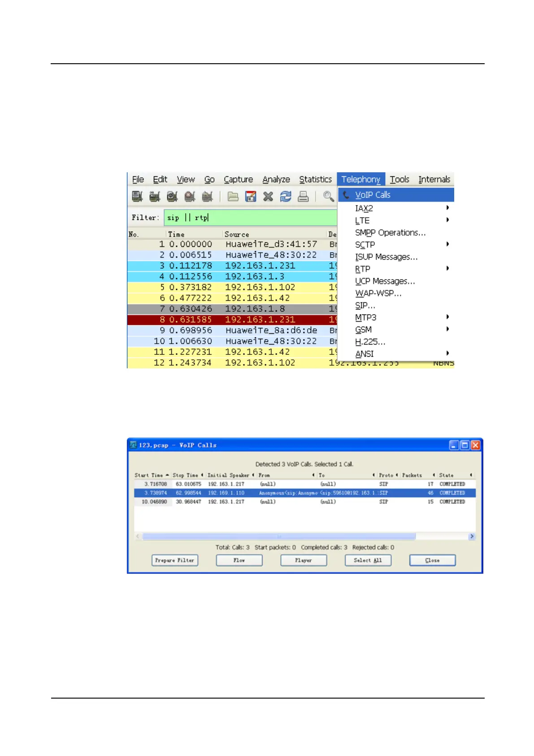The height and width of the screenshot is (756, 534).
Task: Click the phone icon beside VoIP Calls
Action: point(346,195)
